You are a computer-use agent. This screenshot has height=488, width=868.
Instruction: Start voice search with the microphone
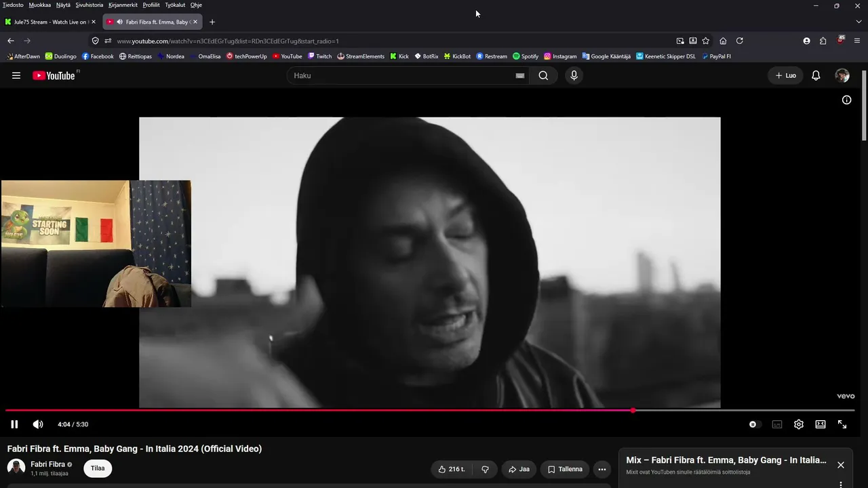(574, 76)
